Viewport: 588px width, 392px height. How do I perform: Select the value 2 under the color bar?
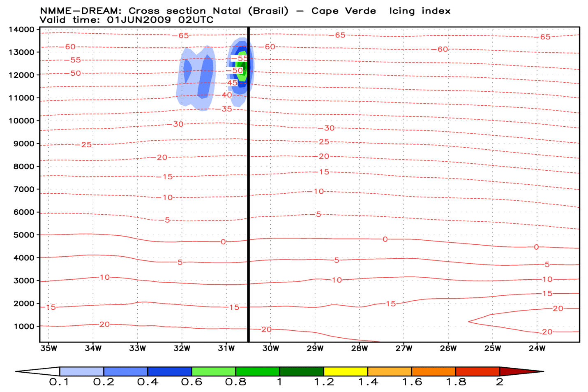point(500,382)
